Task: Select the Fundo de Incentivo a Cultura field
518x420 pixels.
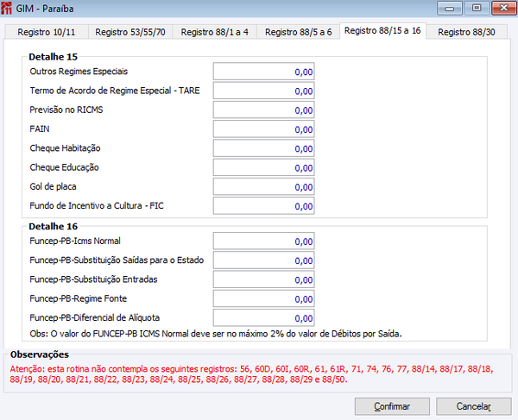Action: point(263,205)
